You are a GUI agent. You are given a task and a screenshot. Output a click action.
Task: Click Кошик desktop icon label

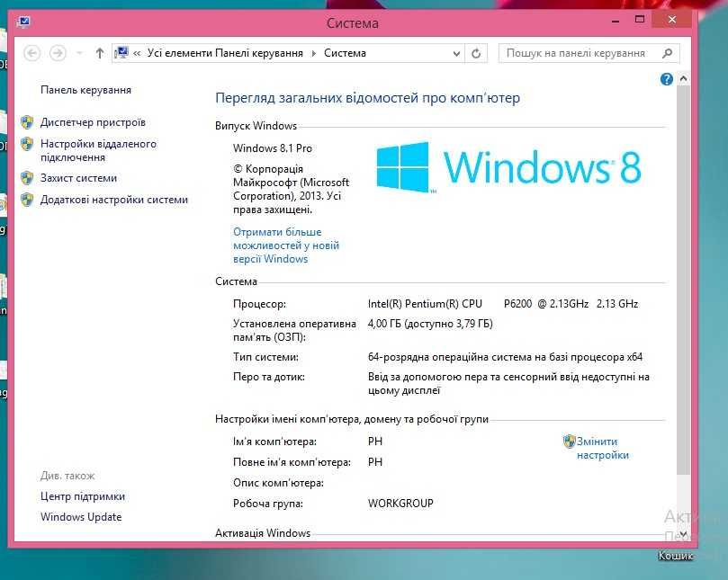[x=676, y=556]
